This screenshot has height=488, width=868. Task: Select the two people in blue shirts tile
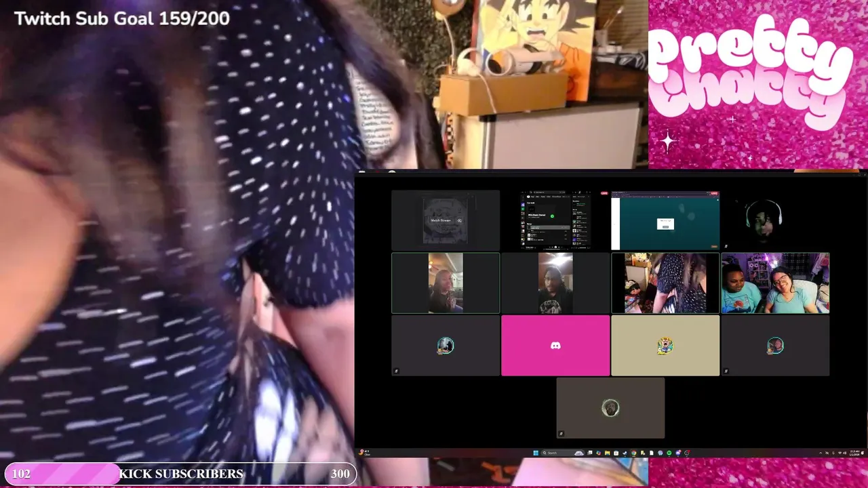tap(775, 283)
